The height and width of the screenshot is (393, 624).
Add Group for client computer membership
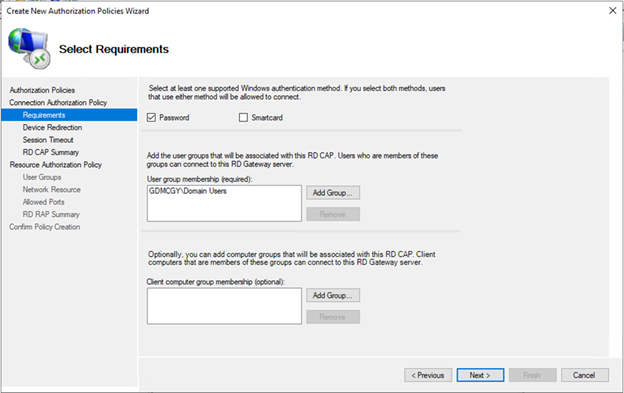tap(333, 295)
